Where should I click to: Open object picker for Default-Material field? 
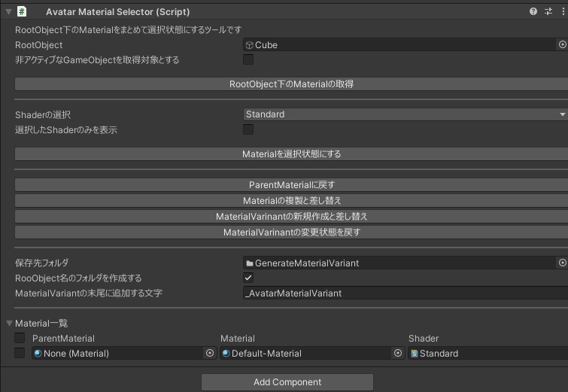click(x=398, y=353)
